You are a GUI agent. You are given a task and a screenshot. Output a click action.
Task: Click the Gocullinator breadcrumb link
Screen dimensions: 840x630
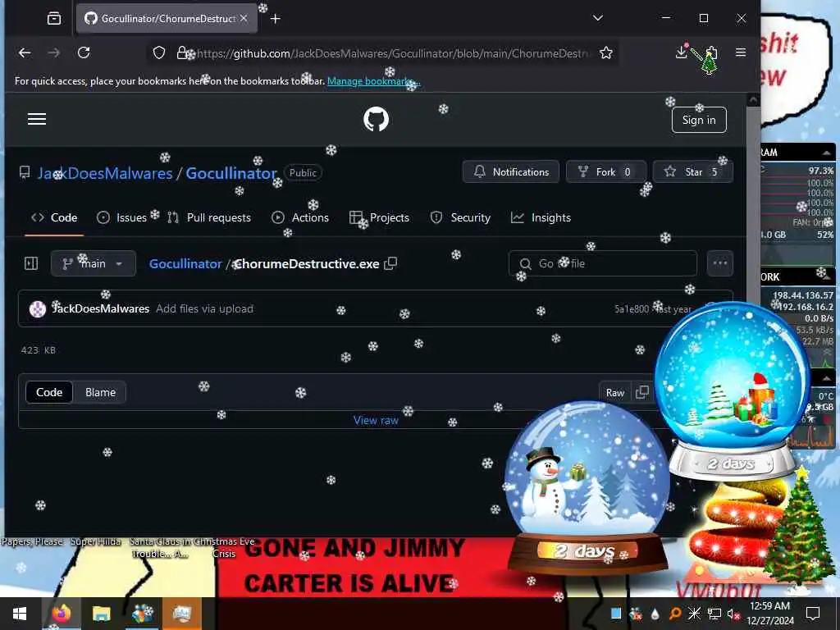[185, 263]
